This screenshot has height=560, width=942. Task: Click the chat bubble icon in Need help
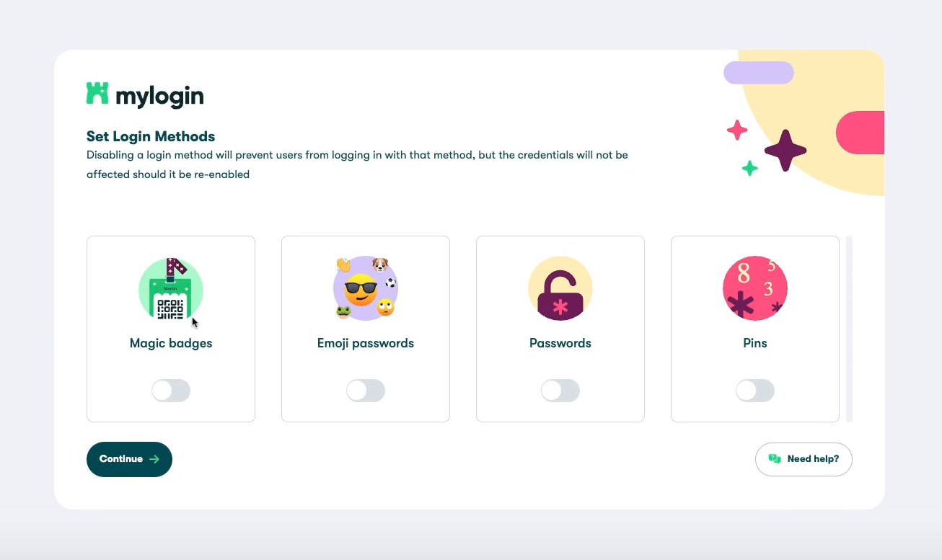click(775, 459)
